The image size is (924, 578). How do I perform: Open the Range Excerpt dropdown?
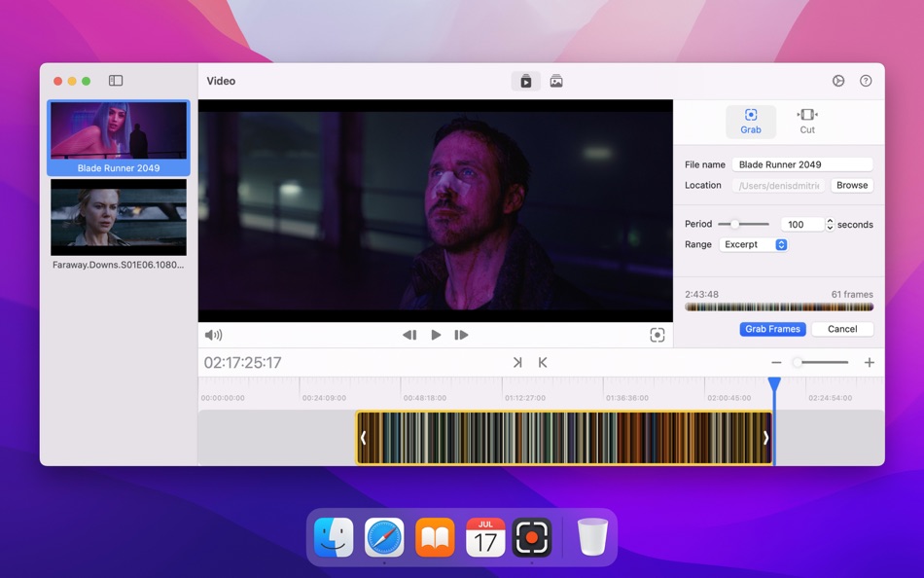tap(753, 244)
